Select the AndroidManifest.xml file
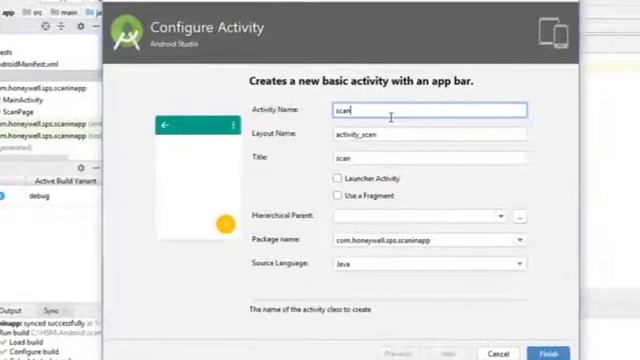Screen dimensions: 640x360 pyautogui.click(x=29, y=64)
